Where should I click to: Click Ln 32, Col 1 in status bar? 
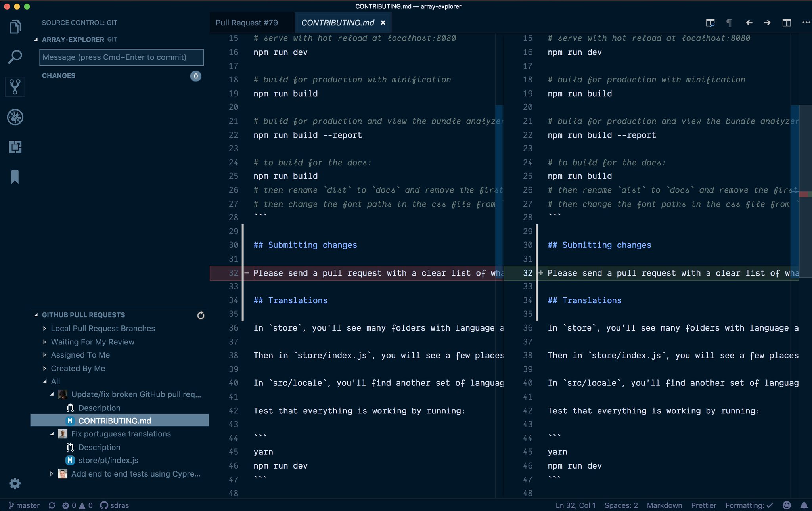click(576, 505)
